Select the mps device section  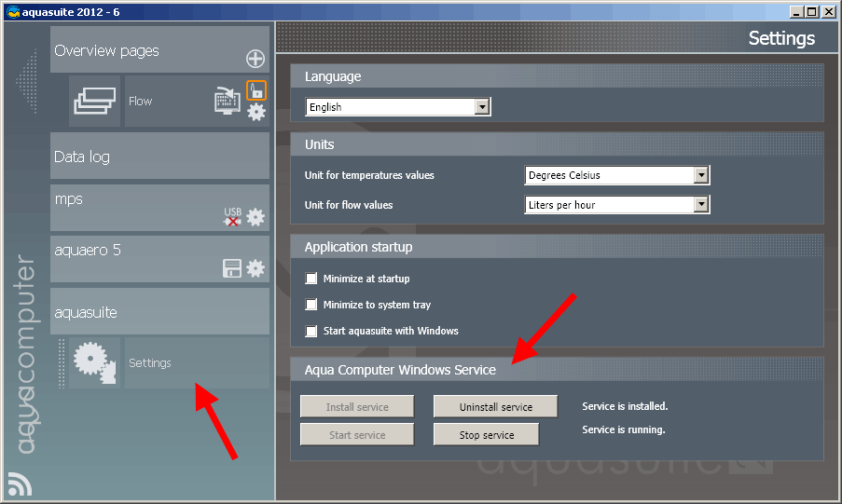[160, 208]
